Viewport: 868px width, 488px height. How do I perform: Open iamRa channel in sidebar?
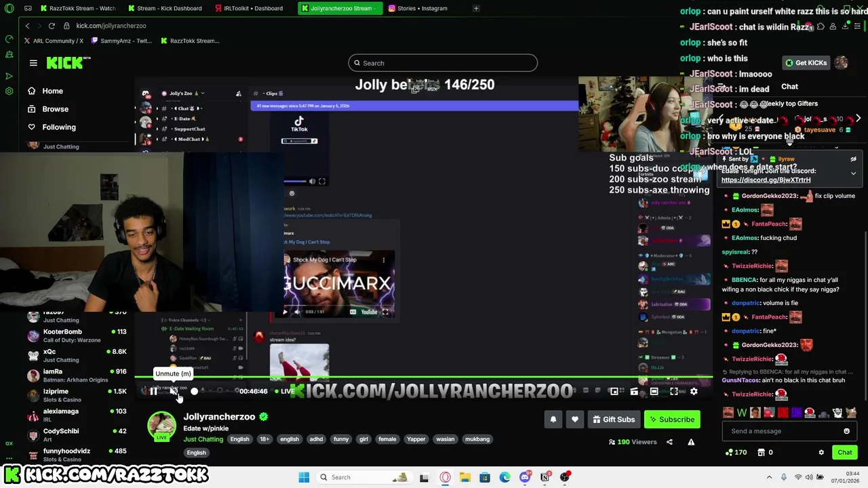(77, 375)
